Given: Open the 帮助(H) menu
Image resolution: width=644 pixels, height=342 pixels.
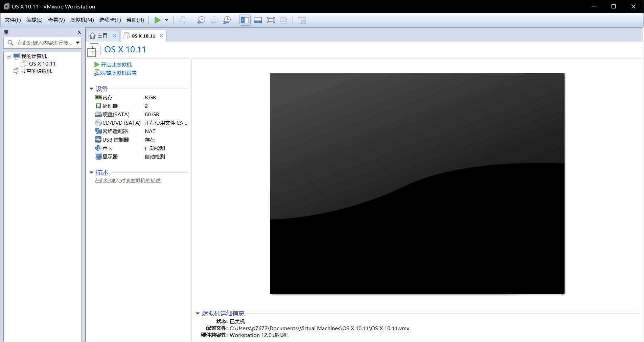Looking at the screenshot, I should [135, 20].
